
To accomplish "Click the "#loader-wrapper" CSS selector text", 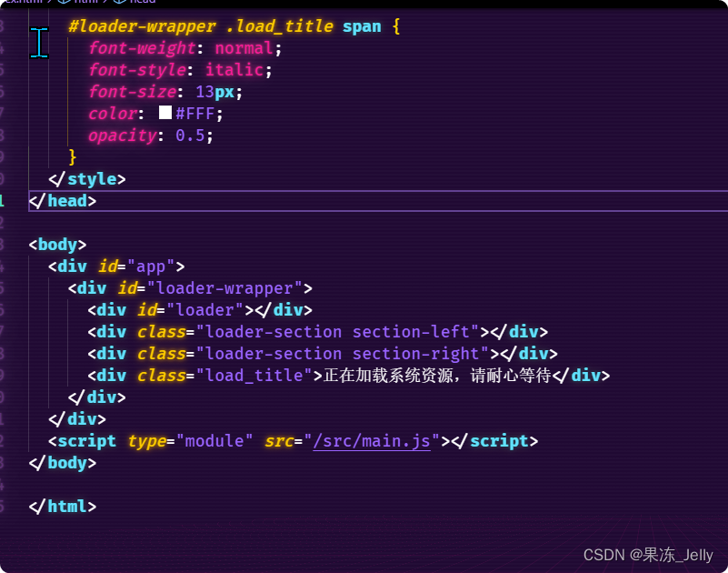I will pos(142,26).
